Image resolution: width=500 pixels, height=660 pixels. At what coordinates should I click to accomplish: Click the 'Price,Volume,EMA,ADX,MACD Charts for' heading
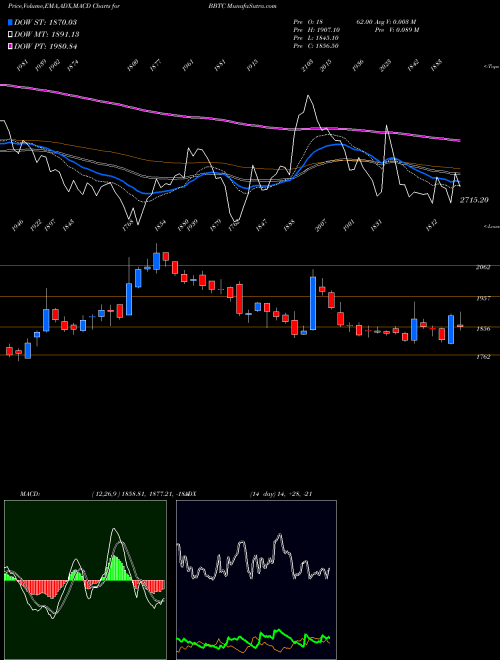64,6
